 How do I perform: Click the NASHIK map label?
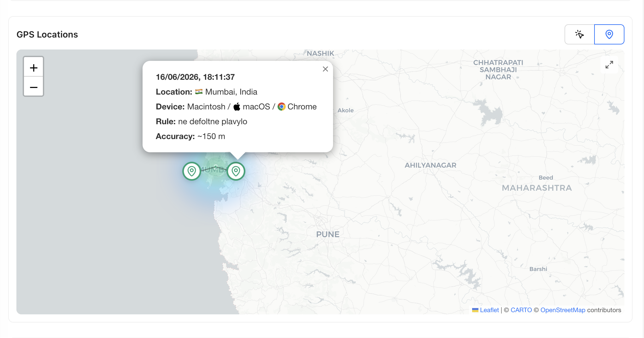pyautogui.click(x=320, y=53)
